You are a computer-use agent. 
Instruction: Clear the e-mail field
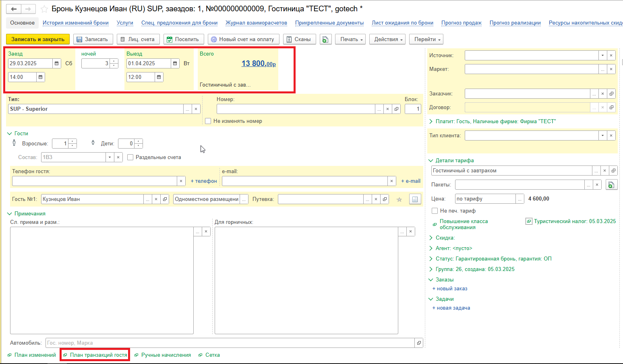tap(391, 181)
